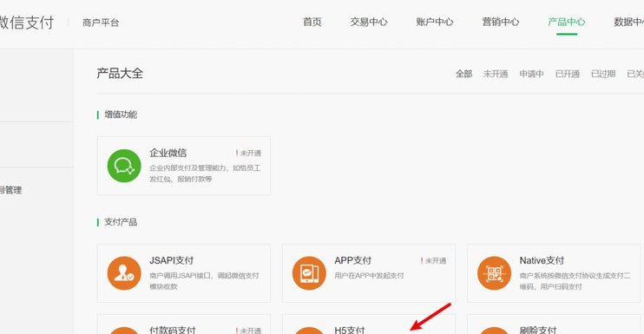
Task: Filter products by 申请中
Action: pos(531,74)
